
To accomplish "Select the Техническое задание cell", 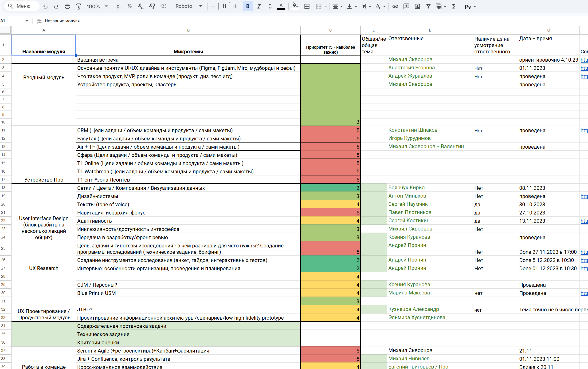I will pos(188,334).
